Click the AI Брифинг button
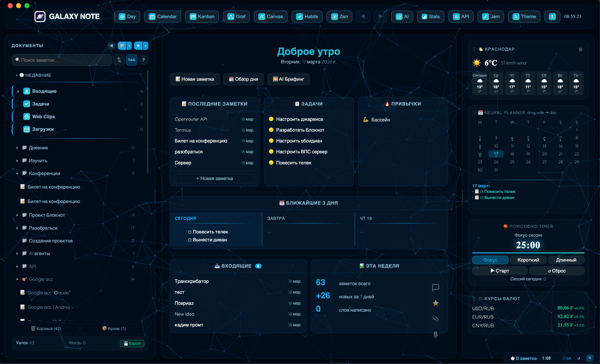600x364 pixels. click(288, 79)
